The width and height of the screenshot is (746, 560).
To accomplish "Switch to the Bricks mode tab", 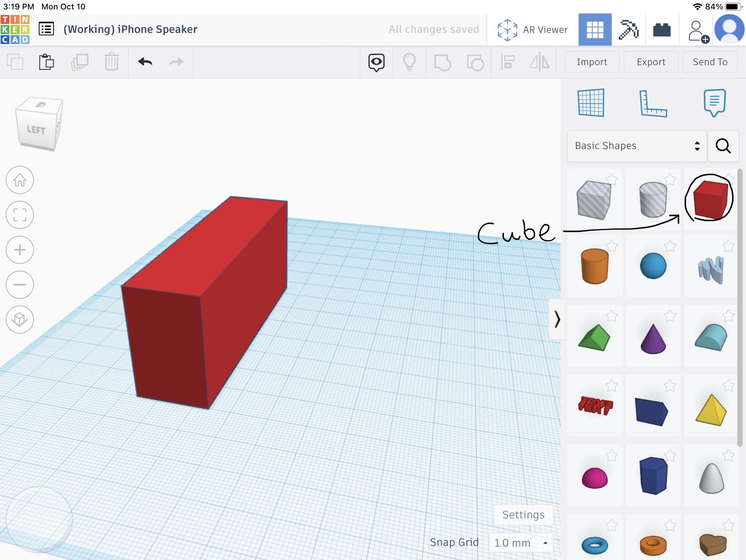I will (662, 30).
